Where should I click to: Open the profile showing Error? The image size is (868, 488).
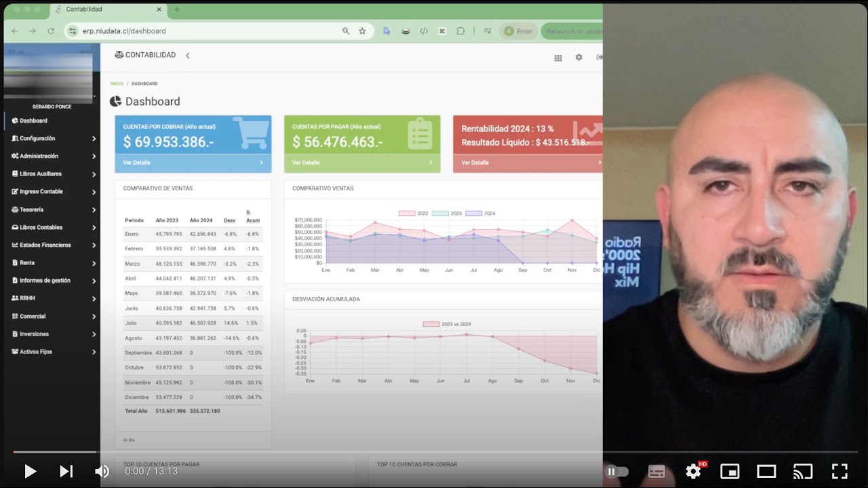(519, 31)
